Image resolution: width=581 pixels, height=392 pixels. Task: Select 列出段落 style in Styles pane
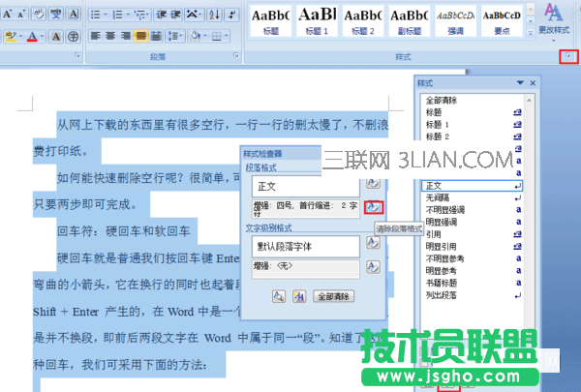[473, 295]
